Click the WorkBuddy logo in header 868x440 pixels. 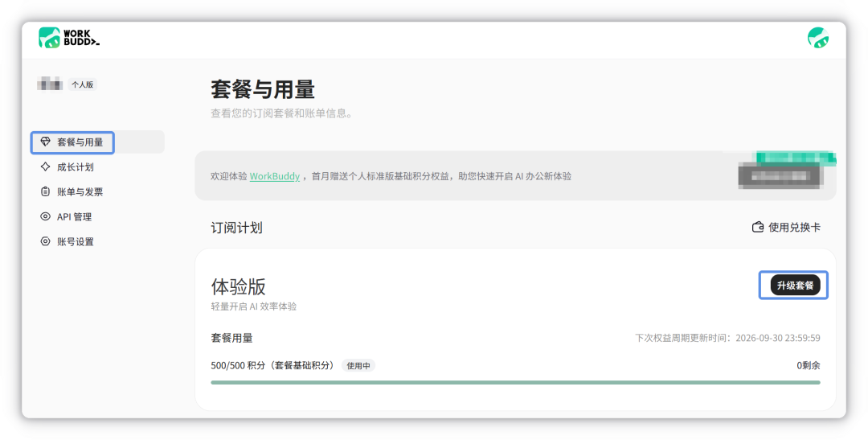point(69,38)
